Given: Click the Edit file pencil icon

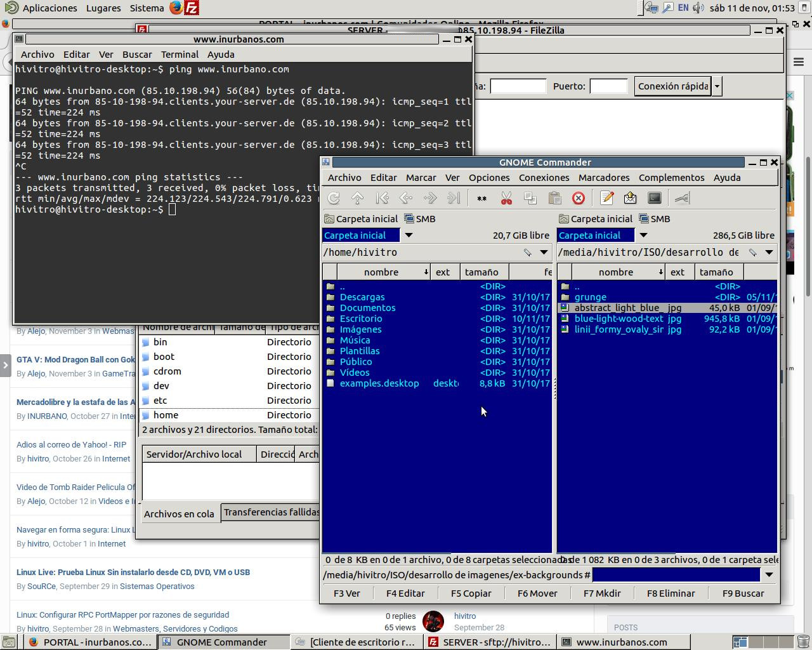Looking at the screenshot, I should (606, 198).
